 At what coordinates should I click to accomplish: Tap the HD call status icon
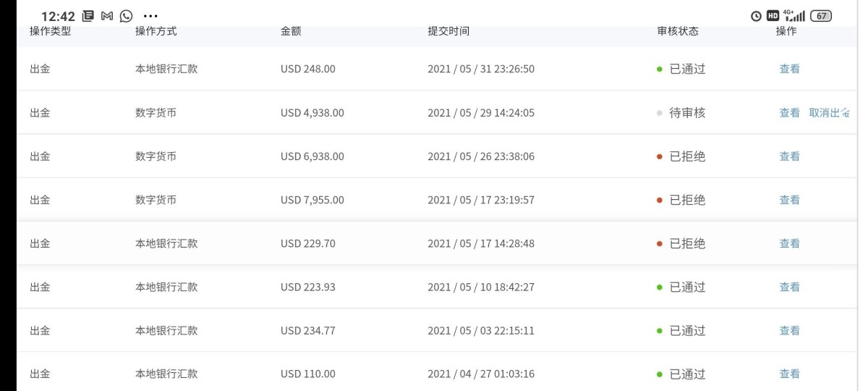tap(773, 16)
